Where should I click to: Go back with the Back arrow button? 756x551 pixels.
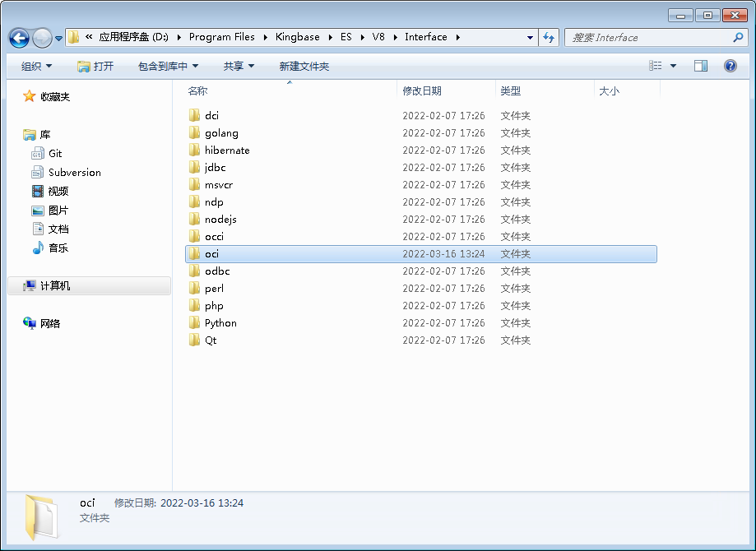click(19, 38)
